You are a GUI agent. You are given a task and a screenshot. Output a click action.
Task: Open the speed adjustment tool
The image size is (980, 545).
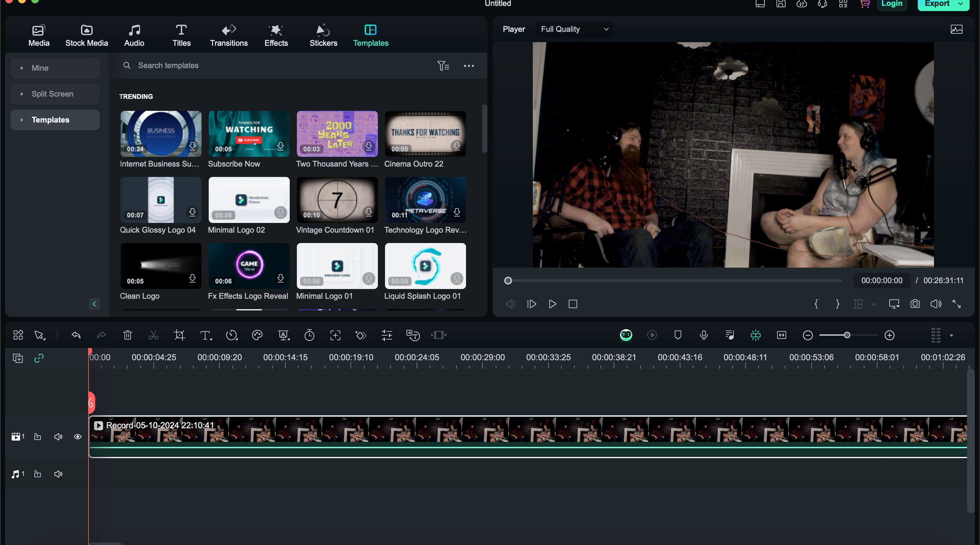coord(232,335)
